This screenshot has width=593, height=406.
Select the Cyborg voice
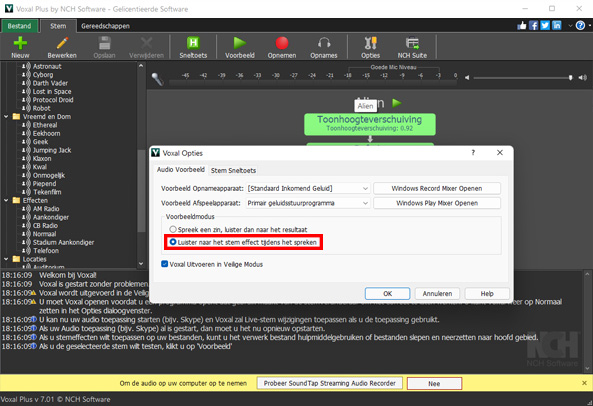coord(43,74)
